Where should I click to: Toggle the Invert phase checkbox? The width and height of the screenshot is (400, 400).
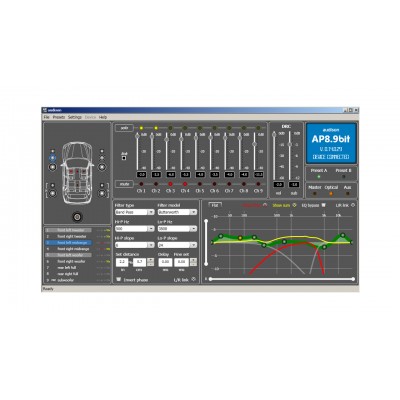coord(119,279)
